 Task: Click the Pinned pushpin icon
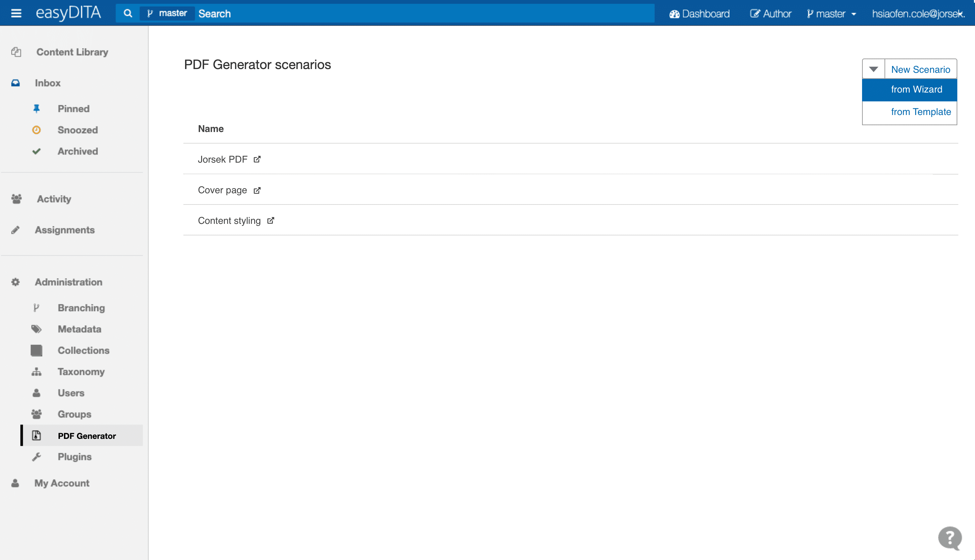click(36, 109)
